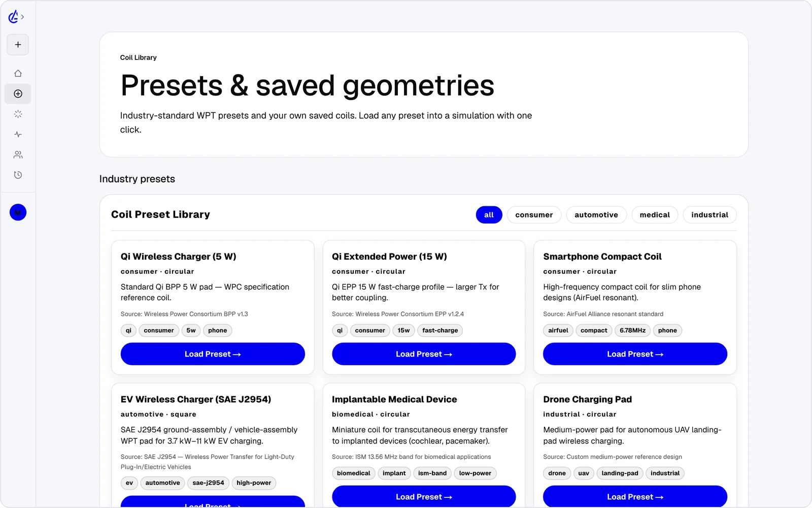This screenshot has height=508, width=812.
Task: Click the 'compact' tag
Action: click(594, 330)
